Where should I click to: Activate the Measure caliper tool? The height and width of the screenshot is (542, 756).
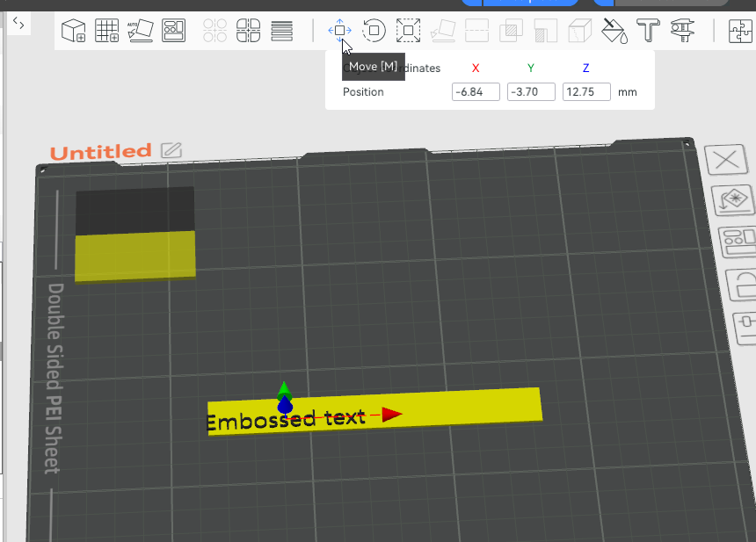pos(682,31)
